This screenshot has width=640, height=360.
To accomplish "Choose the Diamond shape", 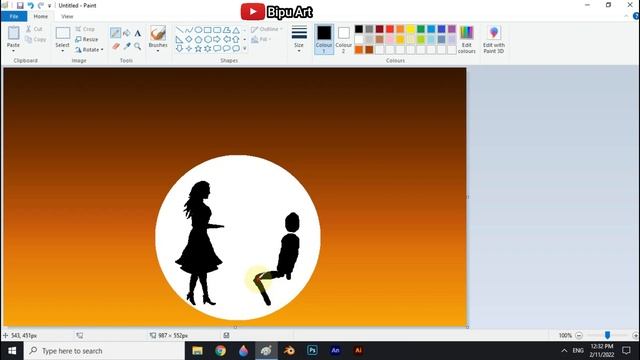I will pos(189,40).
